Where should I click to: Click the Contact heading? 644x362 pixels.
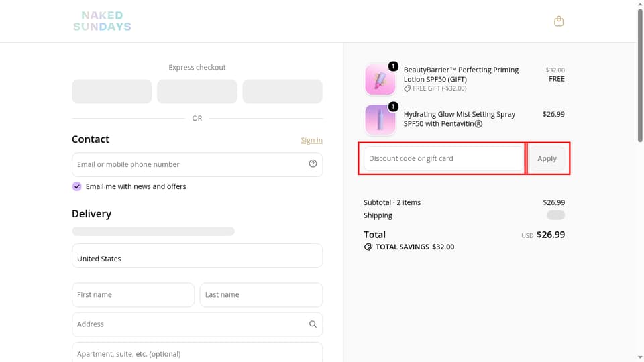(x=91, y=139)
